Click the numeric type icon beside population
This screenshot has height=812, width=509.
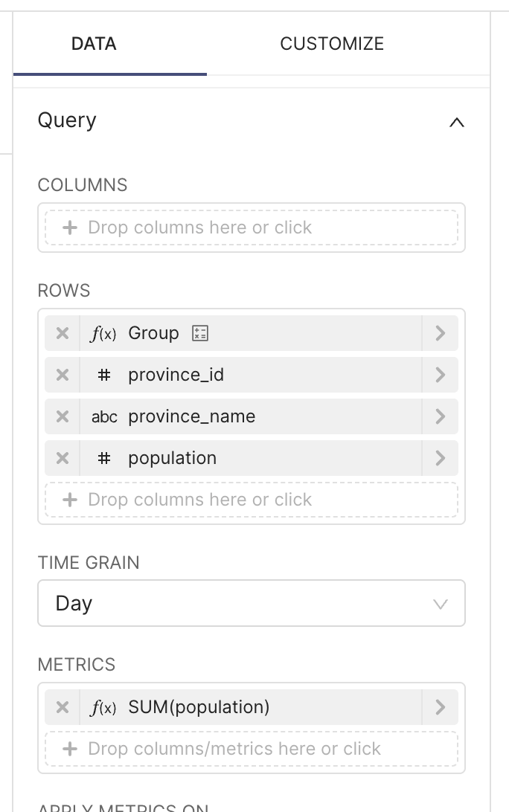104,458
